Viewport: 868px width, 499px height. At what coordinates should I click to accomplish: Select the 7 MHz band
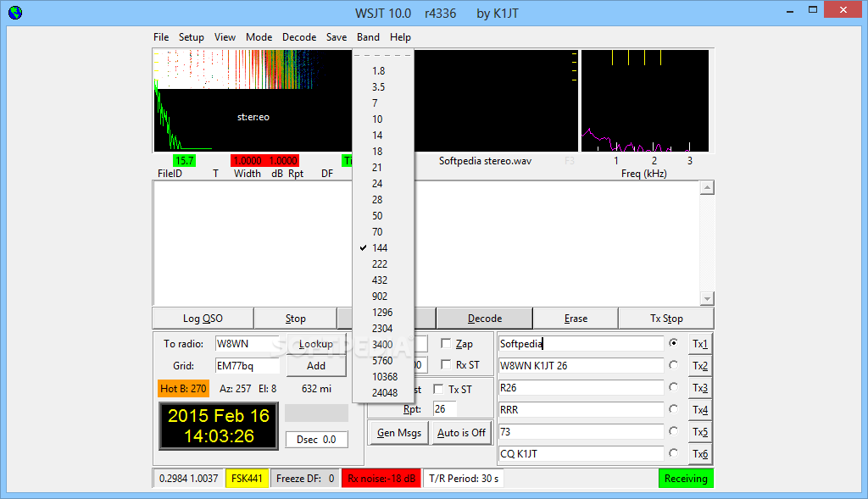tap(383, 103)
